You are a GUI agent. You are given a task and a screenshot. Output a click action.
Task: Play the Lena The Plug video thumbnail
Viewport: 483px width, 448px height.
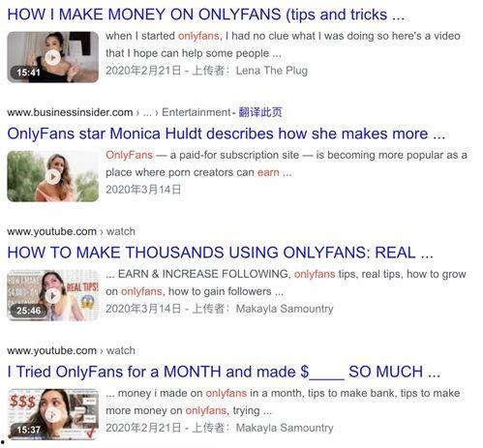click(x=52, y=57)
